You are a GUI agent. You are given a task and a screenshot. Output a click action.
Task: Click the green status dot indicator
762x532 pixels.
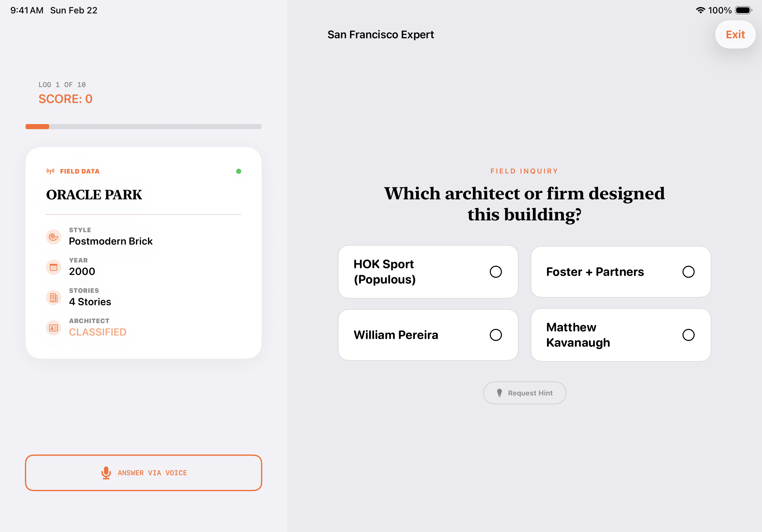pos(239,171)
